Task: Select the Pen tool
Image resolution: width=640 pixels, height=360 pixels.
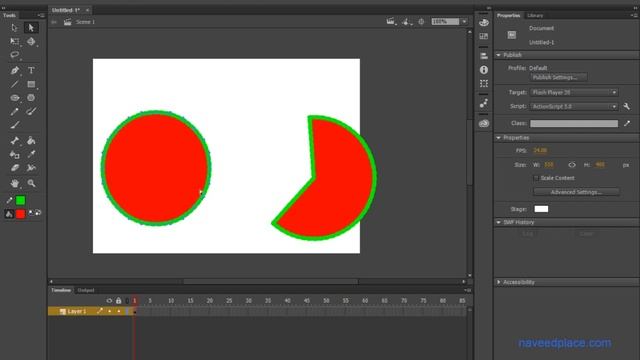Action: point(15,70)
